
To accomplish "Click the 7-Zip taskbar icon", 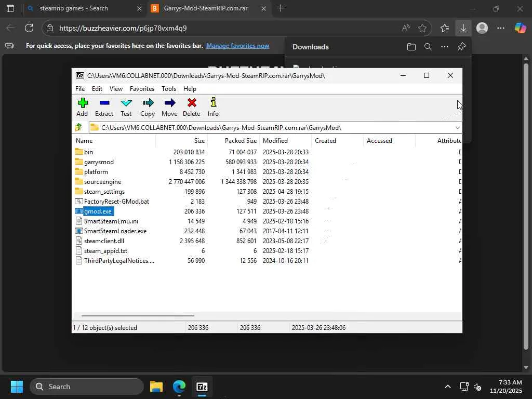I will 202,387.
